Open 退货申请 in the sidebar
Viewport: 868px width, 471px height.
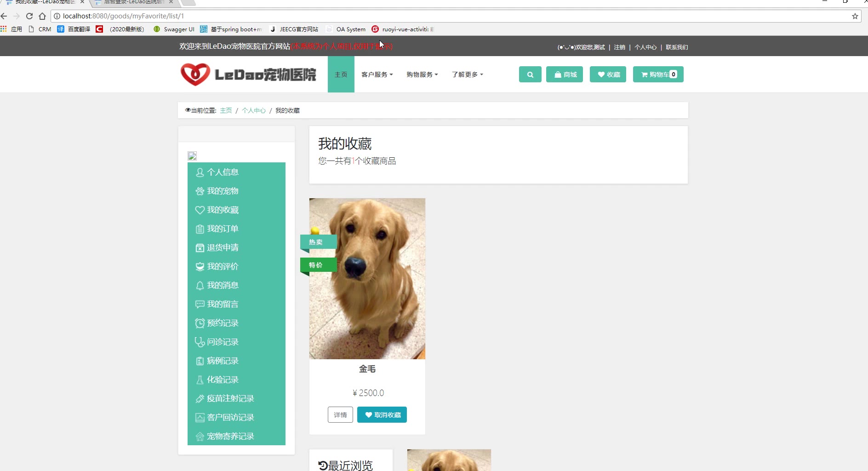pyautogui.click(x=236, y=247)
